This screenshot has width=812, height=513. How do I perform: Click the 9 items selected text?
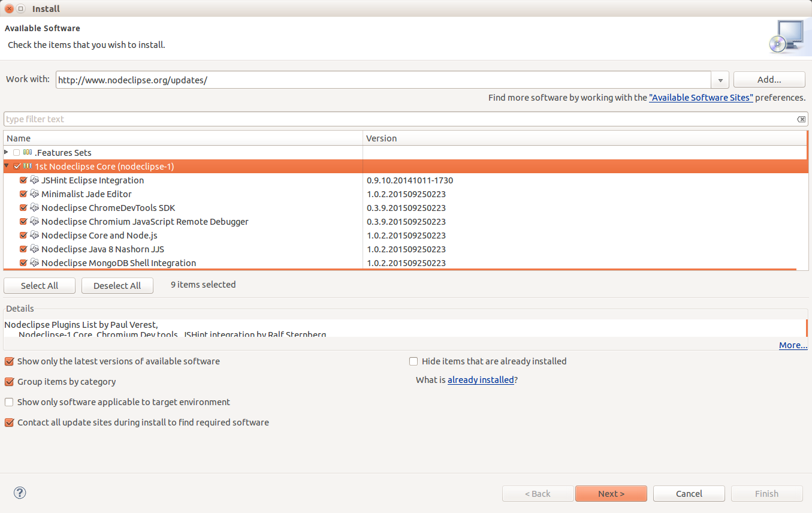point(203,285)
